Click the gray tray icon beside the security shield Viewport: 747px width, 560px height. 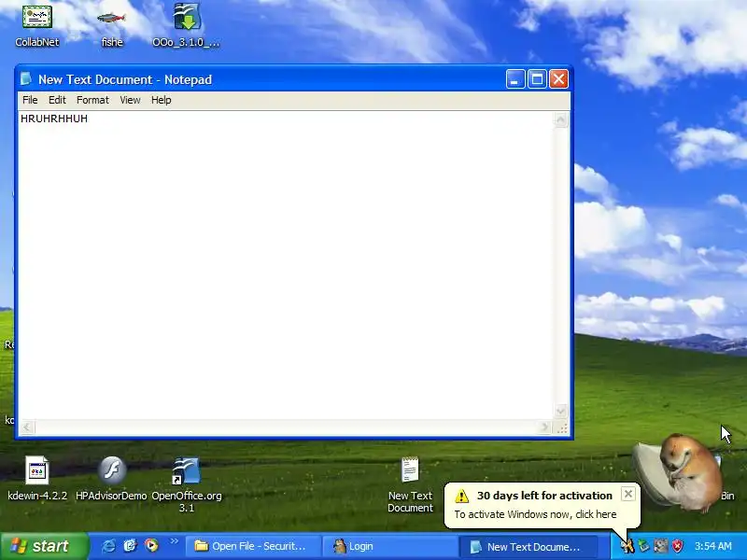660,546
